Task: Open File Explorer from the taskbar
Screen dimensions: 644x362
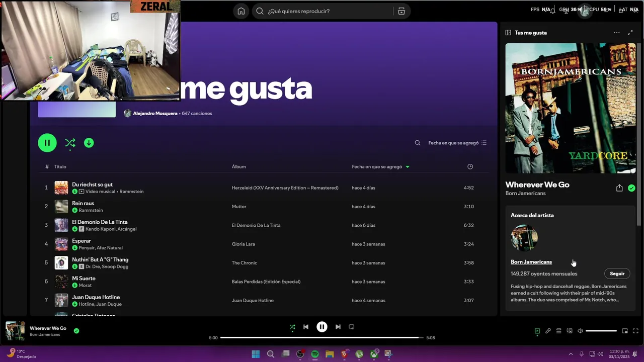Action: [330, 354]
